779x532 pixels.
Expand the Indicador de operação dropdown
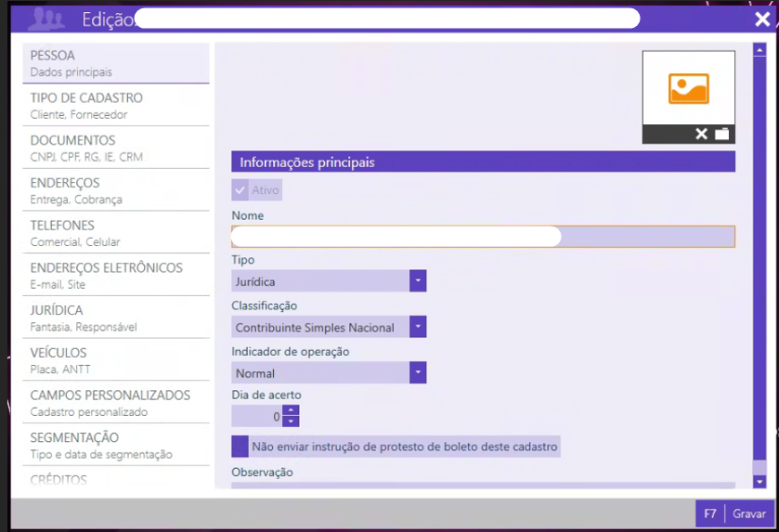click(418, 372)
